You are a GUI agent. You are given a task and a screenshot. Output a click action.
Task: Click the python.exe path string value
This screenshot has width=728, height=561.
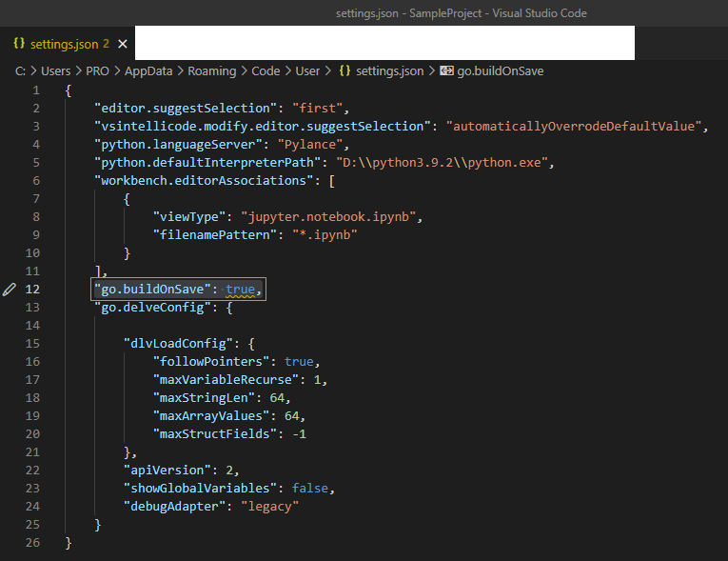pos(442,162)
